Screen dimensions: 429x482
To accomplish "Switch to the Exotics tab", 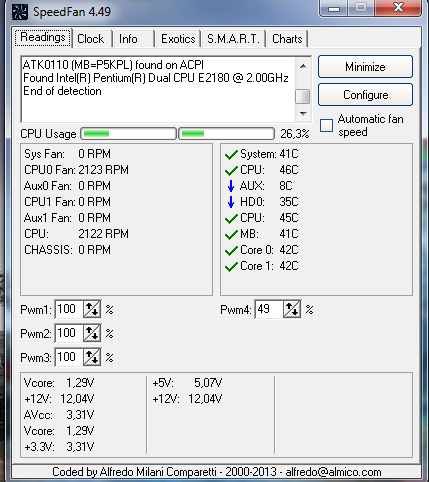I will (x=178, y=39).
